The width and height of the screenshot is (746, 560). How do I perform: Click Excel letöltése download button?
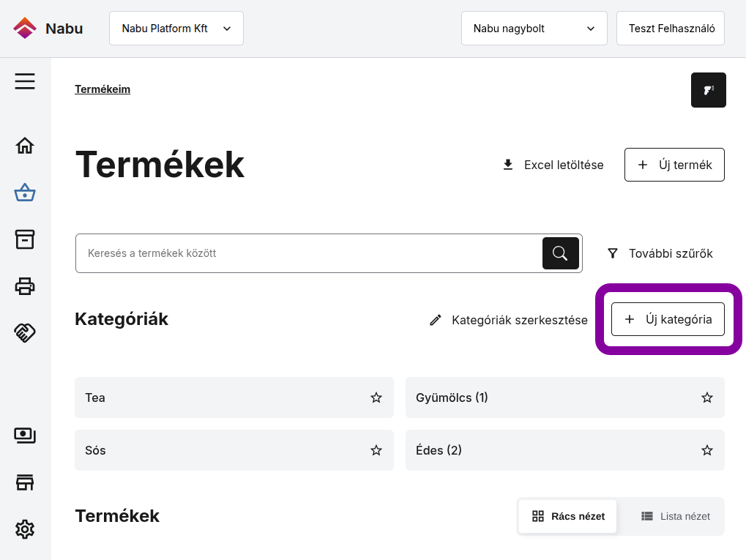coord(553,165)
